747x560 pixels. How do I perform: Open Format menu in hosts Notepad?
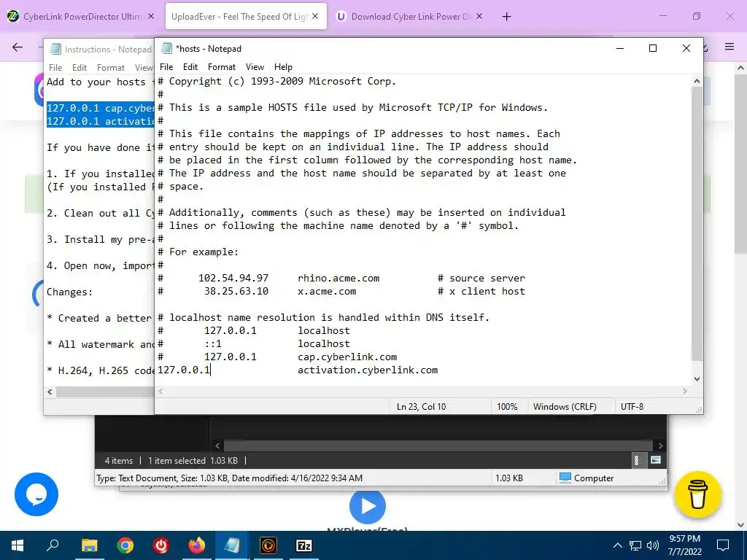click(x=222, y=67)
